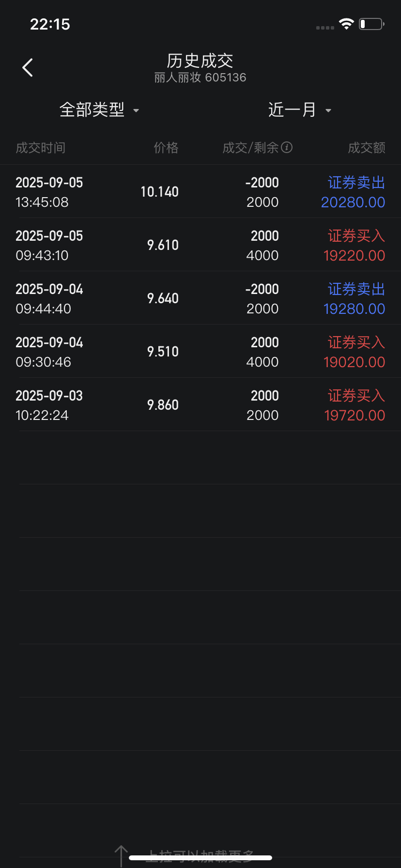Open the 近一月 period dropdown
Image resolution: width=401 pixels, height=868 pixels.
coord(300,110)
